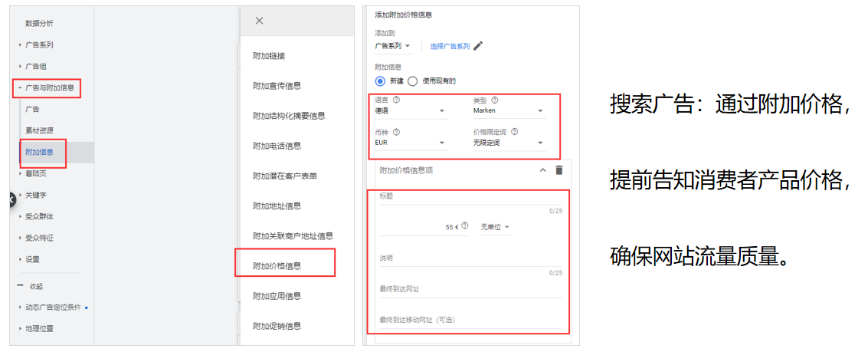
Task: Click the help icon next to 语言
Action: point(396,100)
